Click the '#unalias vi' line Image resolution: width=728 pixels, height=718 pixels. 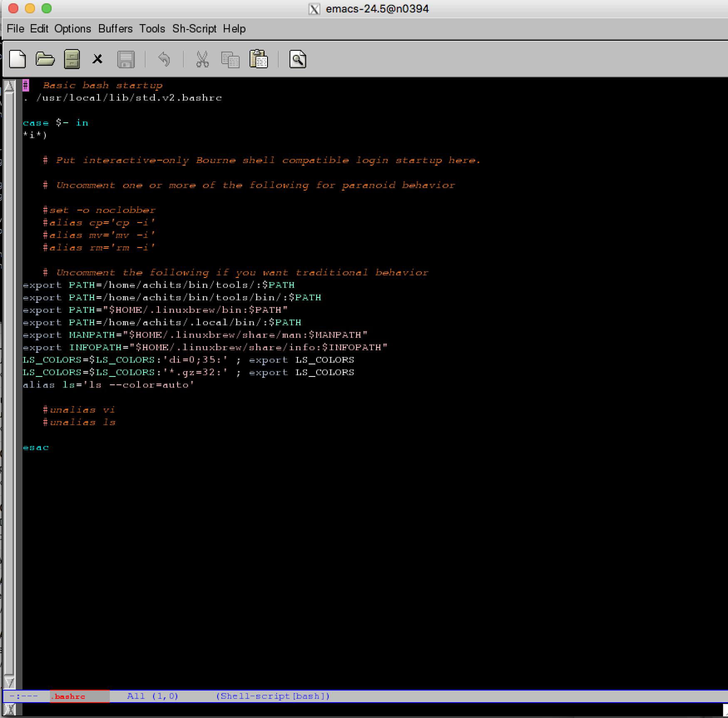point(79,410)
